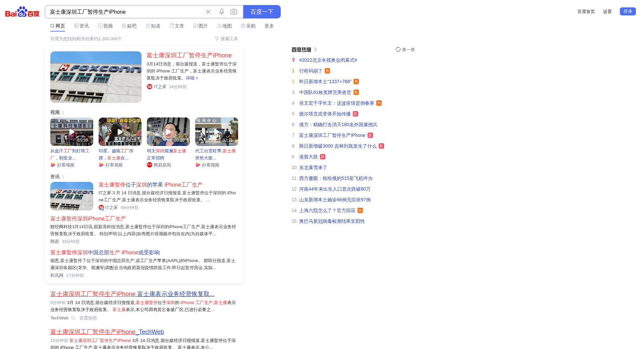Expand the 资讯 section arrow
644x349 pixels.
(63, 177)
